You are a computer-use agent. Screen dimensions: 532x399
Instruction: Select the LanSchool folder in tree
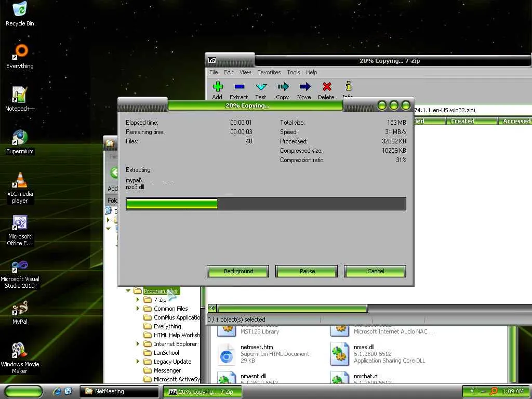(162, 353)
